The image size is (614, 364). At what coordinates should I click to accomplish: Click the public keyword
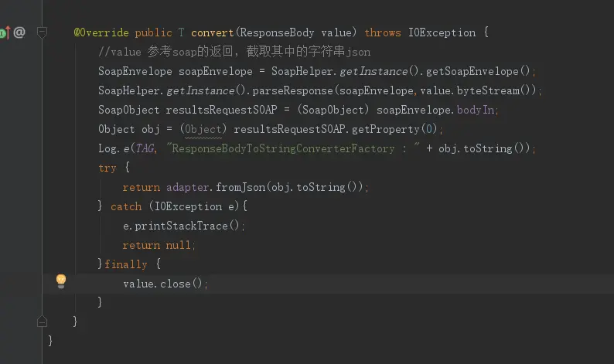[153, 32]
